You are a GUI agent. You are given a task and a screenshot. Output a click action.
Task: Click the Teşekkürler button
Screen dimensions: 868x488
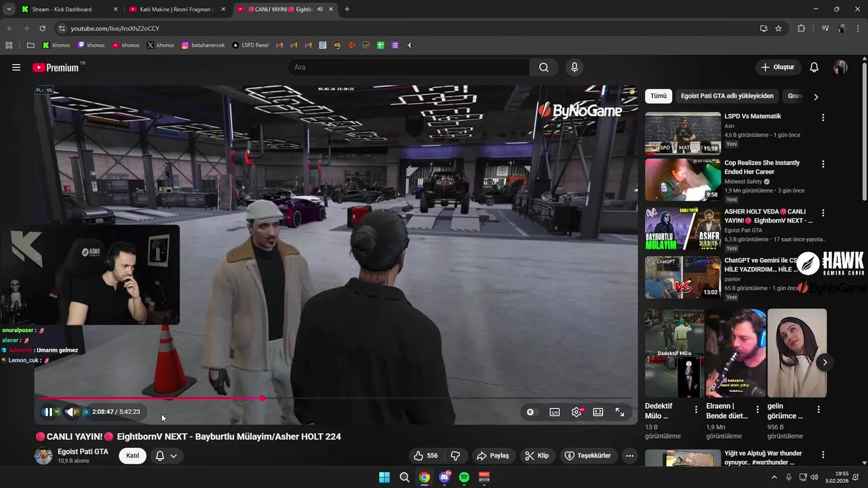(588, 455)
